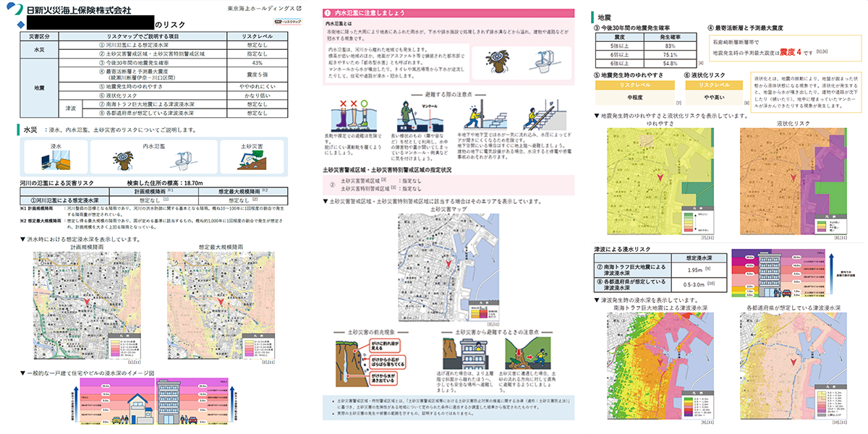
Task: Open the 液状化リスク liquefaction map
Action: (x=792, y=181)
